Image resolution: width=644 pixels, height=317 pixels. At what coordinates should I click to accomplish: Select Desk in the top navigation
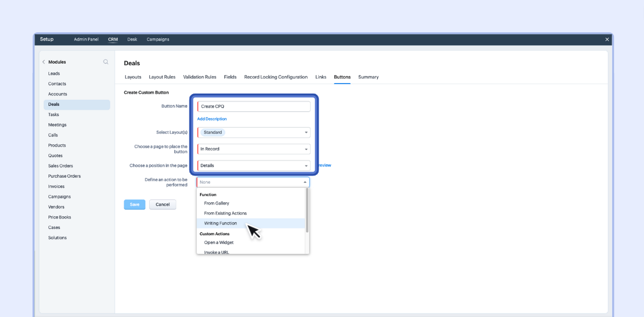pyautogui.click(x=132, y=40)
